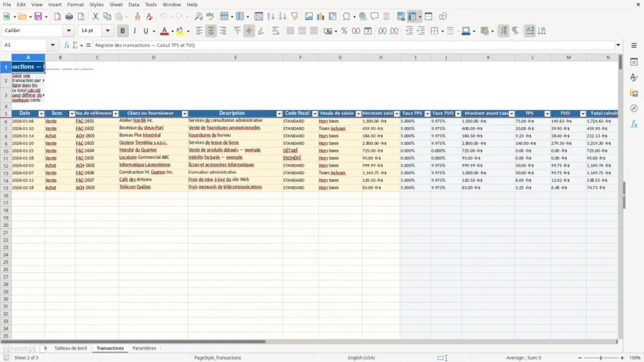The height and width of the screenshot is (362, 644).
Task: Open Function Wizard fx icon
Action: pos(67,45)
